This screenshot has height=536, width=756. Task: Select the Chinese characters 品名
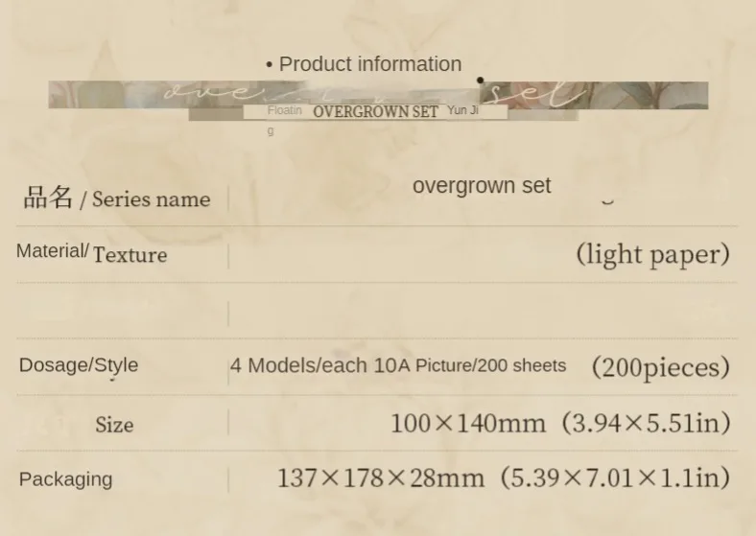pos(48,198)
